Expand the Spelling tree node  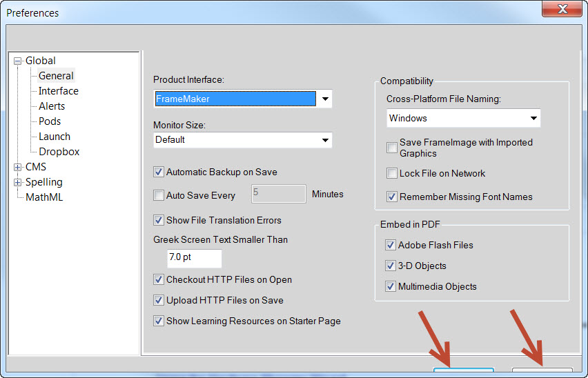[18, 182]
